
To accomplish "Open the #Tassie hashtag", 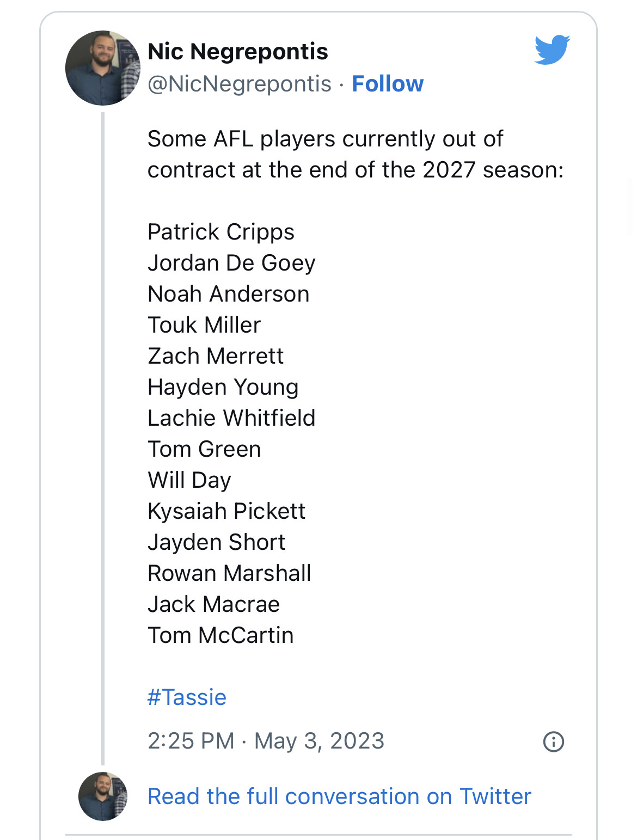I will [187, 697].
